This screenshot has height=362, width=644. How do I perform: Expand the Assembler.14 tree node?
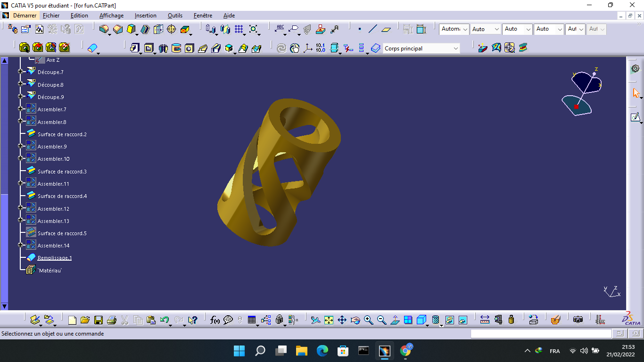tap(20, 245)
